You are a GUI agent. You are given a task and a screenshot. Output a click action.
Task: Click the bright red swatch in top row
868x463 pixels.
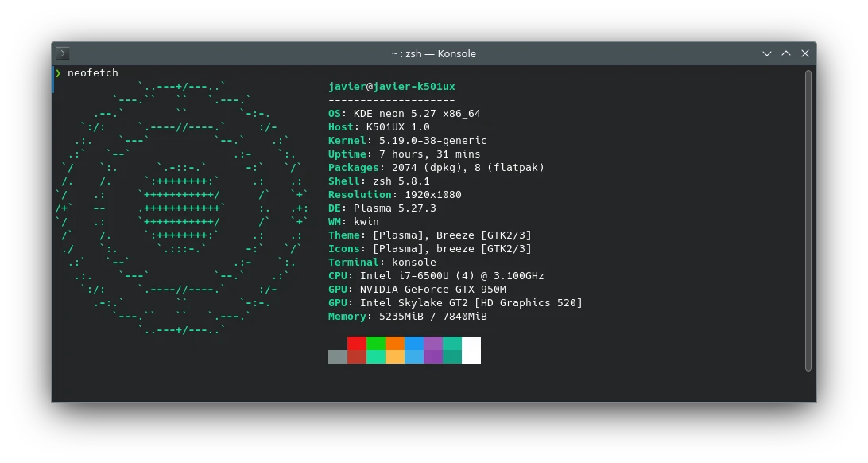pyautogui.click(x=357, y=343)
